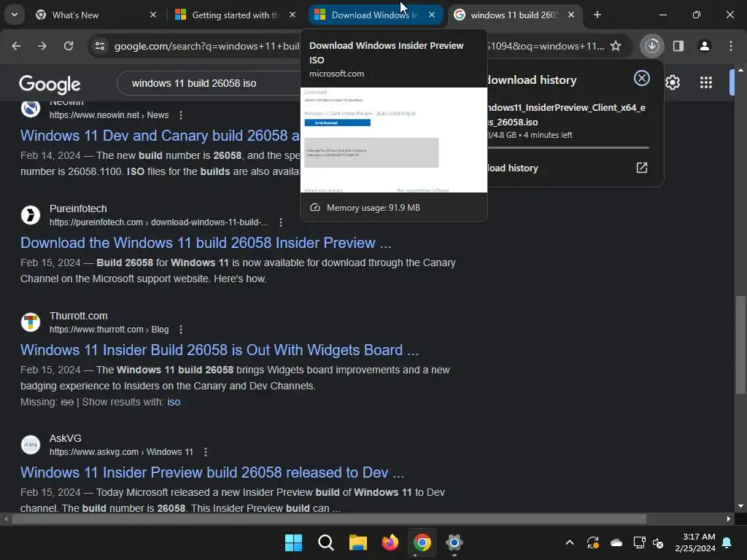Open AskVG result options three dots
Screen dimensions: 747x560
pyautogui.click(x=205, y=452)
